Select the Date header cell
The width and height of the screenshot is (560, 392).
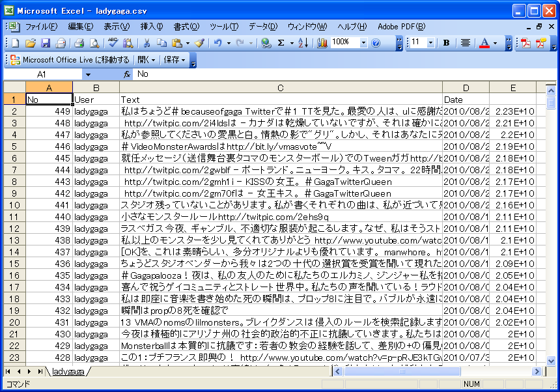click(466, 100)
